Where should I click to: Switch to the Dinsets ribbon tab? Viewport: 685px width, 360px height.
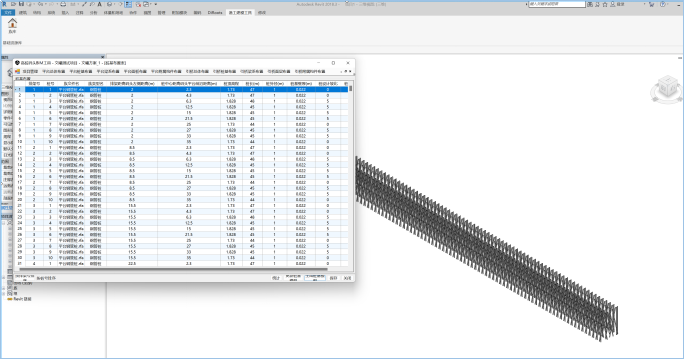[214, 13]
